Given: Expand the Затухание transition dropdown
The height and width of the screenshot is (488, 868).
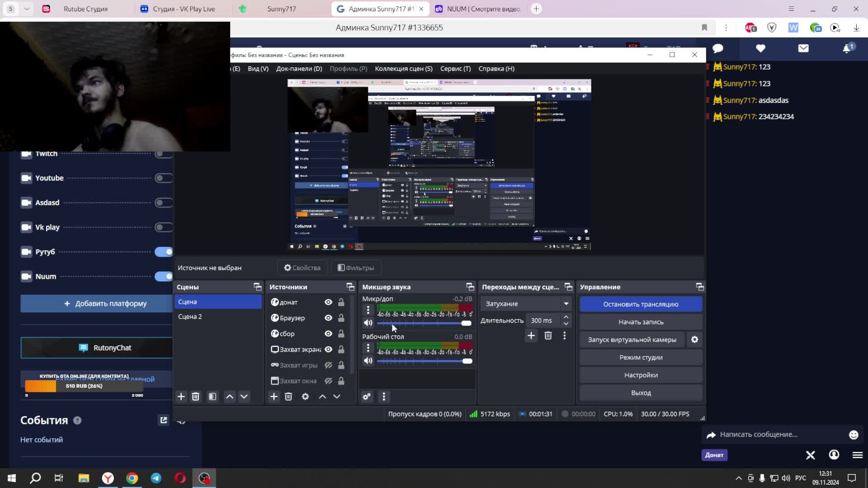Looking at the screenshot, I should [x=566, y=304].
